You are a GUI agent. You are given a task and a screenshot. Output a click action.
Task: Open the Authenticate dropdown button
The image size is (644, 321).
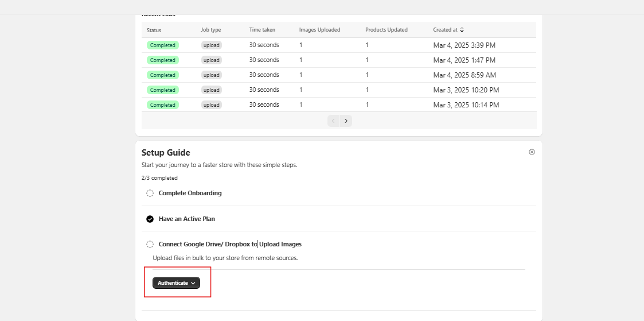[x=176, y=283]
